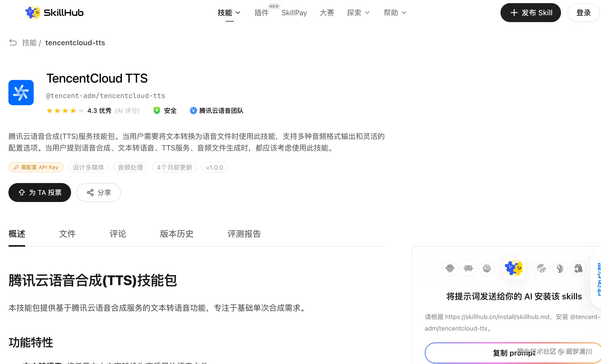The width and height of the screenshot is (601, 364).
Task: Click the install prompt text containing skillhub.cn/install/skillhub.md
Action: point(513,323)
